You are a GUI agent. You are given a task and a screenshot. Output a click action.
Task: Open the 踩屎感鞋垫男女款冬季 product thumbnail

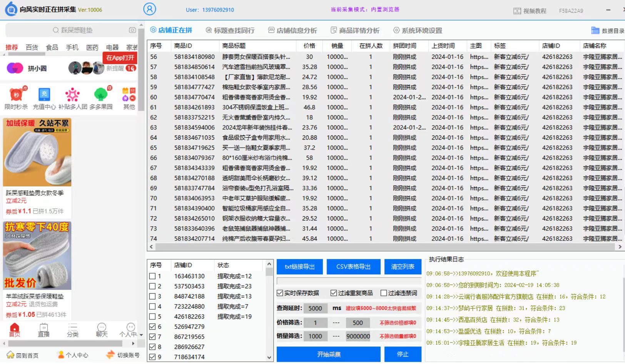tap(37, 152)
